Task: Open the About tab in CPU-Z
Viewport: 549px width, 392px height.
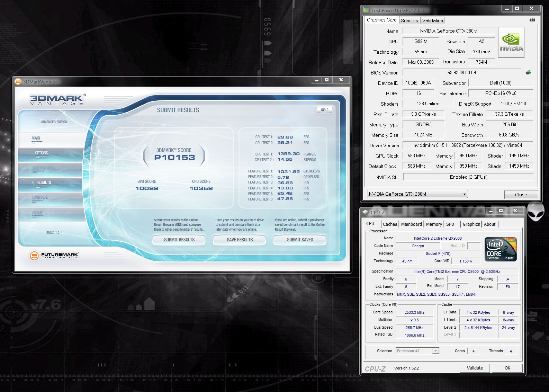Action: (x=489, y=224)
